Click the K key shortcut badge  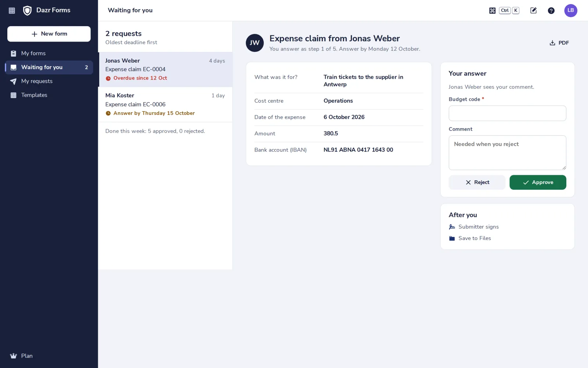(516, 11)
